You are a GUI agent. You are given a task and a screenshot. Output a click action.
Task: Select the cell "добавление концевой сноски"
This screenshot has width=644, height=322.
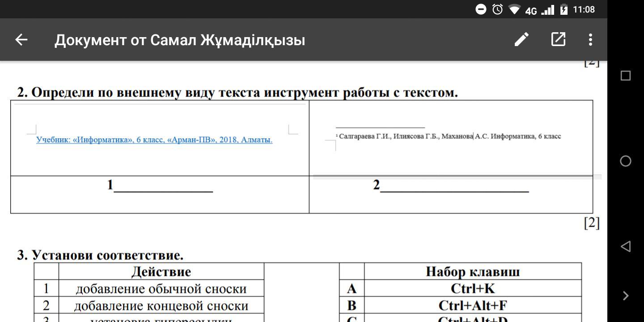(x=161, y=305)
